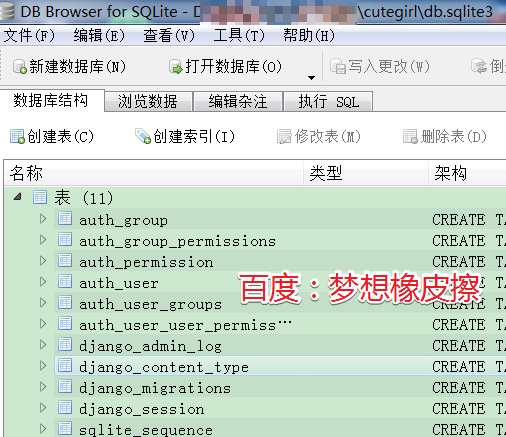Click the auth_user table icon
506x437 pixels.
65,282
